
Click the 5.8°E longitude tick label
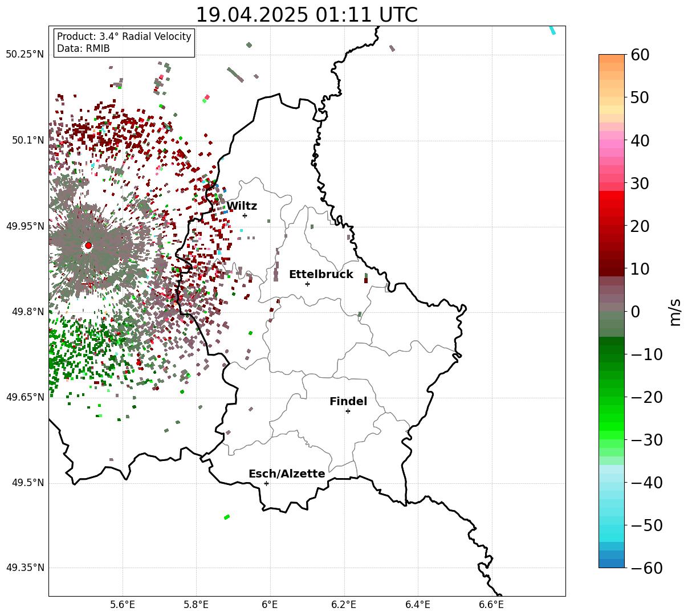197,605
